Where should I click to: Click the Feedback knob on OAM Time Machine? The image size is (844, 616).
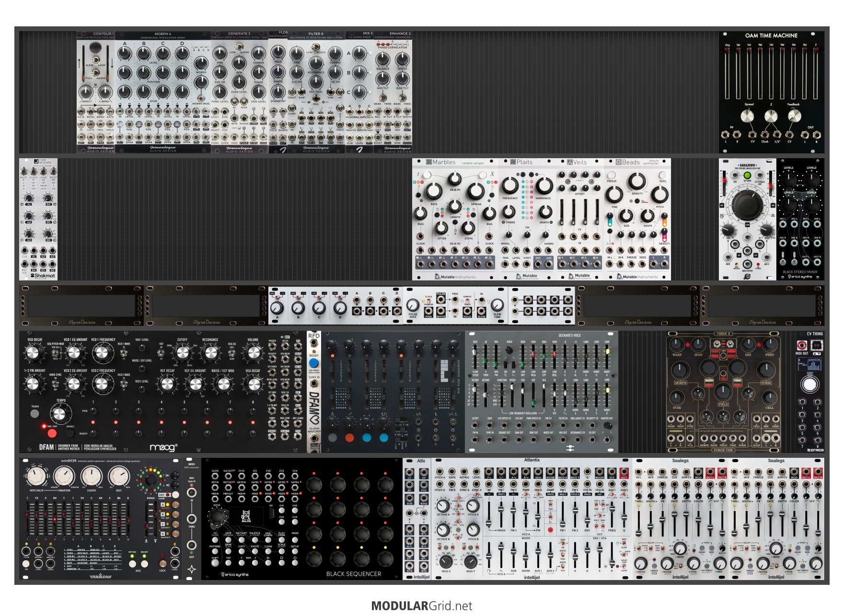coord(794,116)
